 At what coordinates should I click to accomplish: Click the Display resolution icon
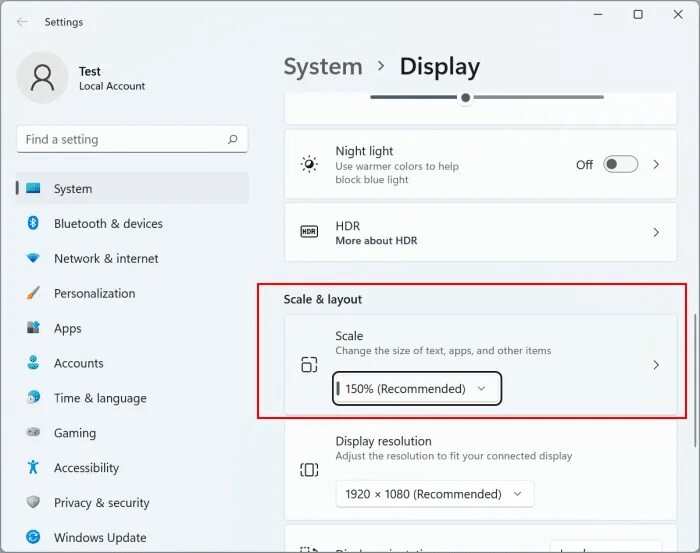click(x=309, y=470)
